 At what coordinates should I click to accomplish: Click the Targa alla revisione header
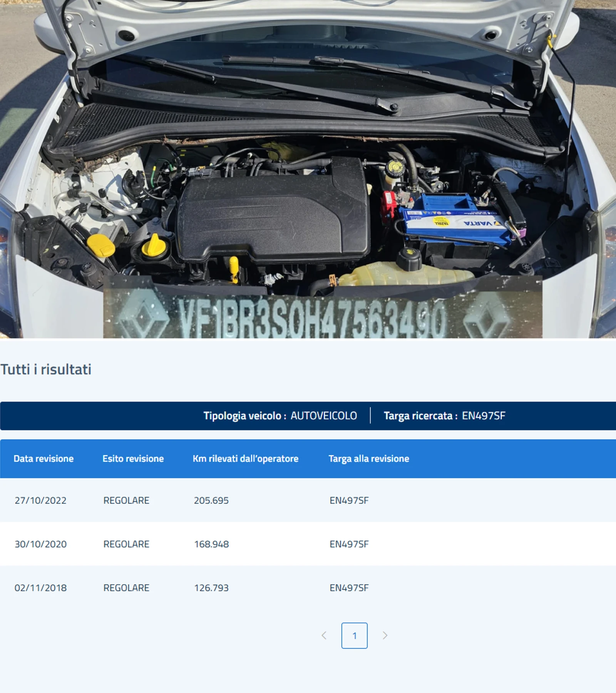[x=368, y=458]
